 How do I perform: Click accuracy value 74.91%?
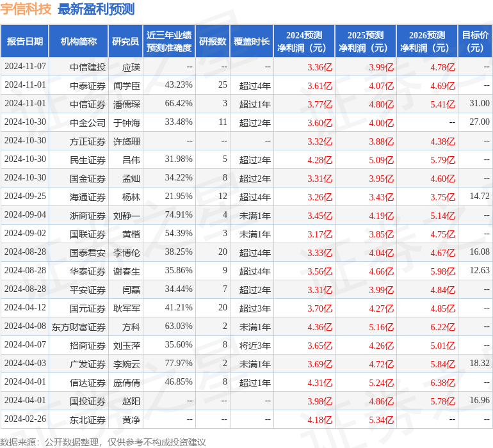coord(179,215)
